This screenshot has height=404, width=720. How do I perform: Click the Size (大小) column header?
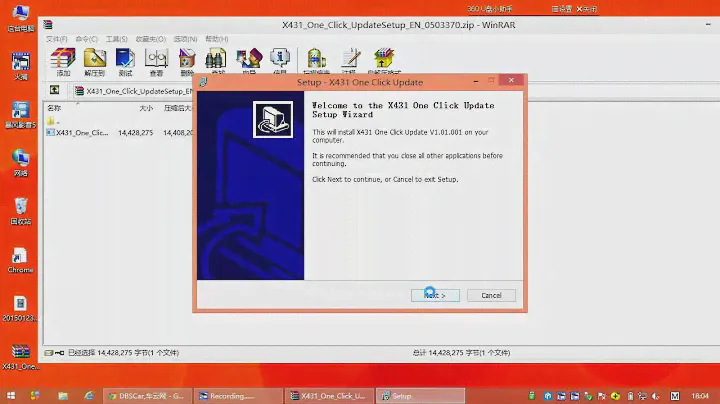[146, 107]
